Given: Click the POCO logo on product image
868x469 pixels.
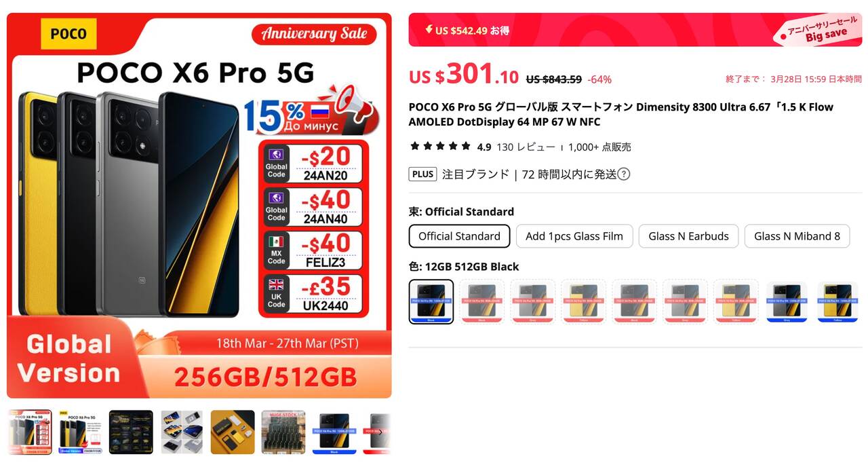Looking at the screenshot, I should pos(69,34).
